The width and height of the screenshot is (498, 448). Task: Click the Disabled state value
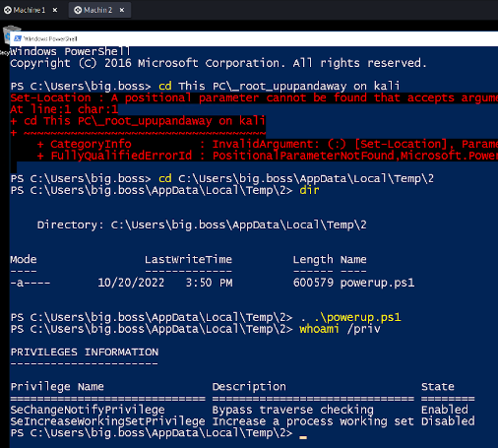[448, 421]
